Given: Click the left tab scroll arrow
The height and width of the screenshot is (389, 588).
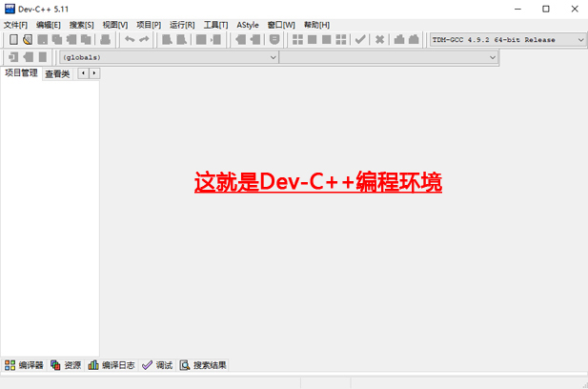Looking at the screenshot, I should pyautogui.click(x=83, y=73).
